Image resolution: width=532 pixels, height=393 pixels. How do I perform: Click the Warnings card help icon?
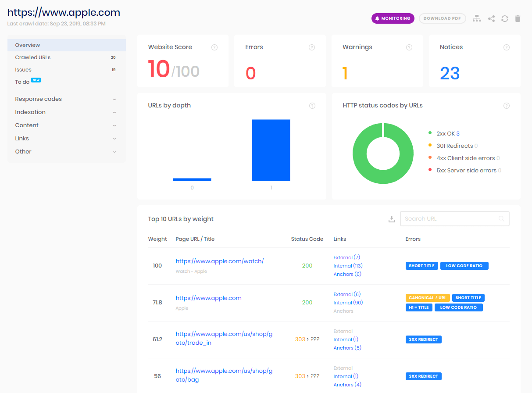(x=409, y=47)
